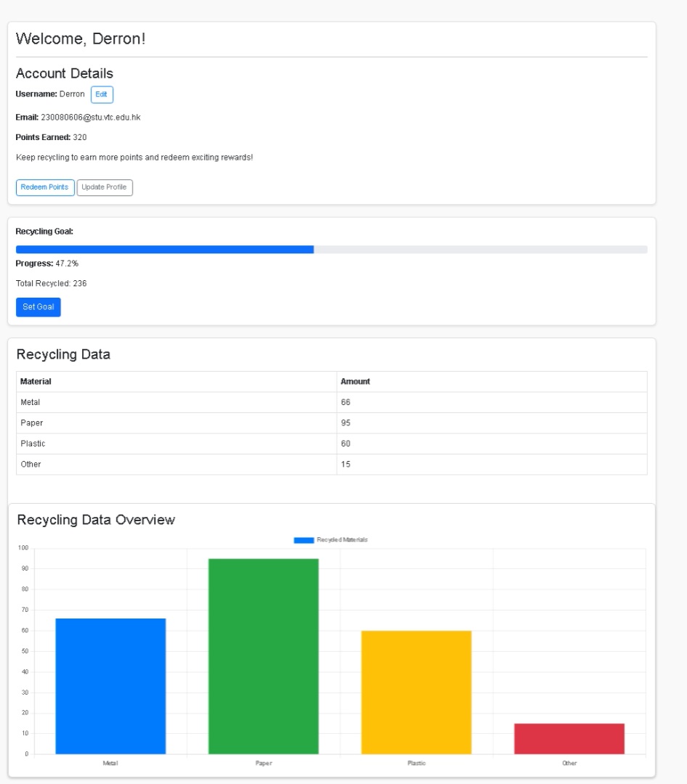Select the red Other chart bar

569,738
